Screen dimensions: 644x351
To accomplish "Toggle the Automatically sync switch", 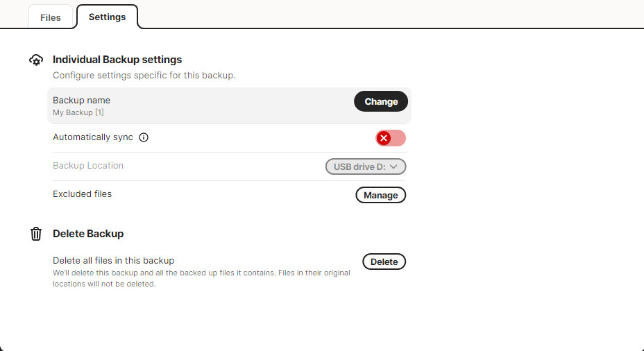I will pos(391,138).
